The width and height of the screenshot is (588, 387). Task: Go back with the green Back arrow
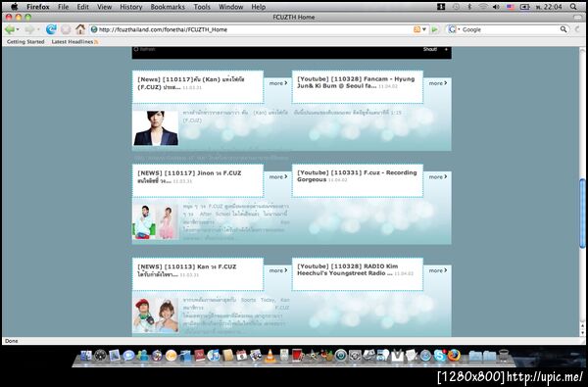coord(10,29)
